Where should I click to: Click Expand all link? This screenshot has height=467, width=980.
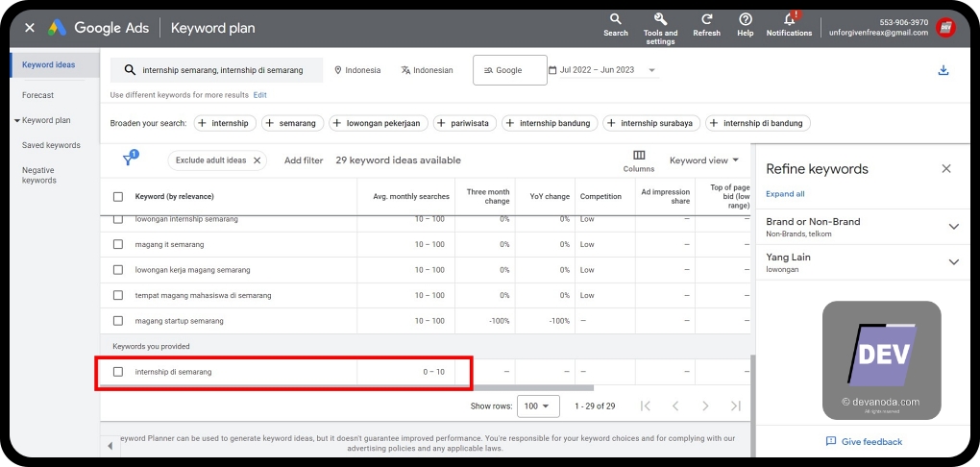(x=785, y=194)
